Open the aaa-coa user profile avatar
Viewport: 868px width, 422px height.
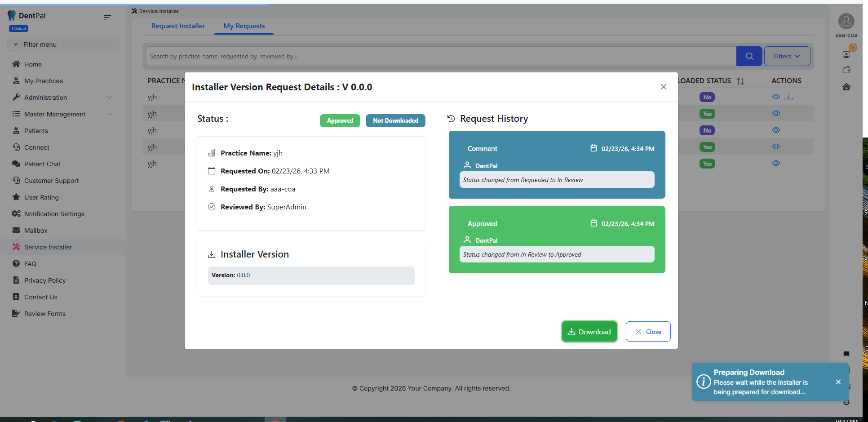[x=846, y=22]
